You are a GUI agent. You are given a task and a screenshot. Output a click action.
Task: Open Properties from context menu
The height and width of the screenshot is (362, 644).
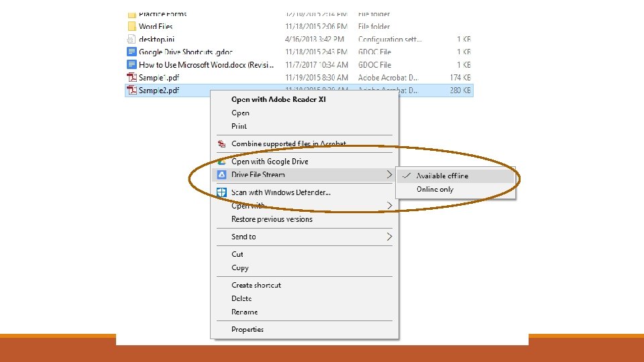pos(248,329)
